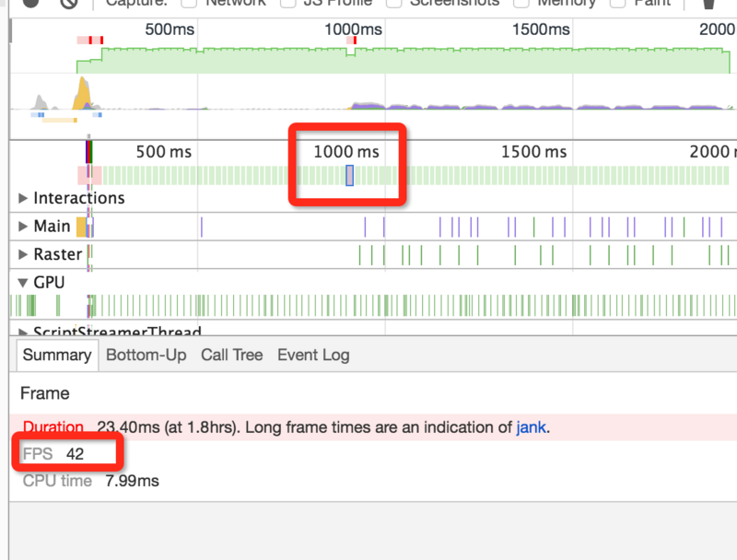Click the green FPS chart in overview
Screen dimensions: 737x560
point(404,61)
